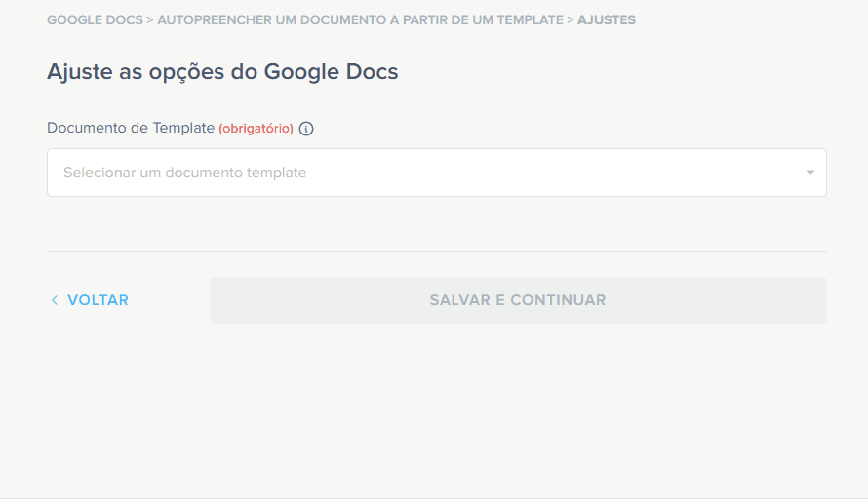Click the 'Documento de Template' label
Viewport: 868px width, 499px height.
pyautogui.click(x=131, y=128)
